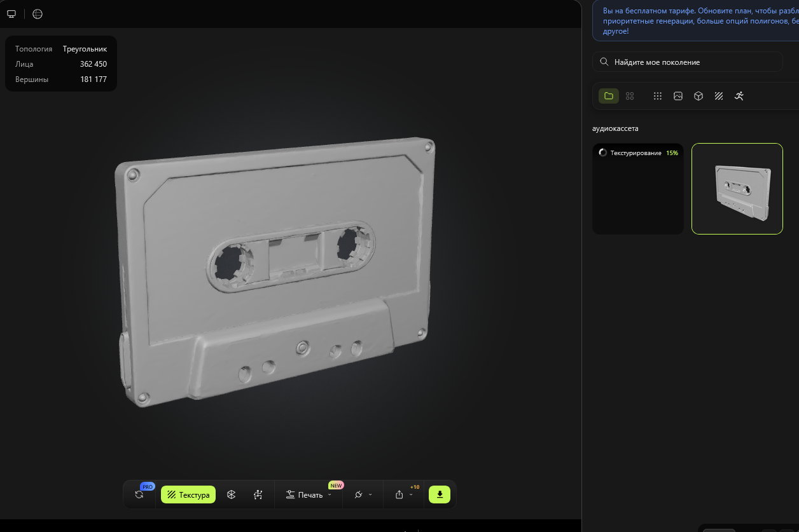The width and height of the screenshot is (799, 532).
Task: Filter generations by striped texture icon
Action: point(719,96)
